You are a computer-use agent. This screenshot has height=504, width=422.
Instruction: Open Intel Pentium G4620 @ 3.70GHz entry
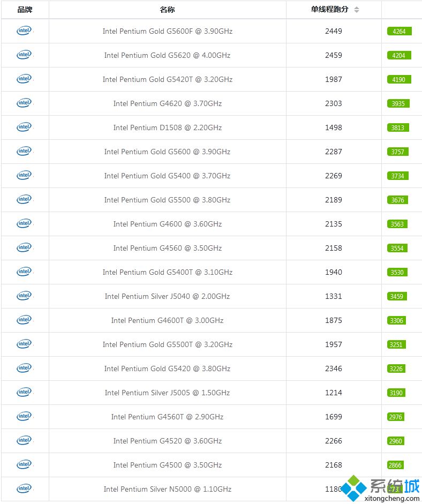click(x=168, y=103)
